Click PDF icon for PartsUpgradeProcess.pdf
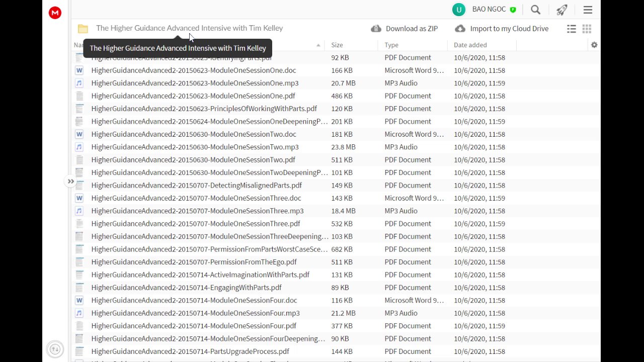644x362 pixels. click(79, 351)
